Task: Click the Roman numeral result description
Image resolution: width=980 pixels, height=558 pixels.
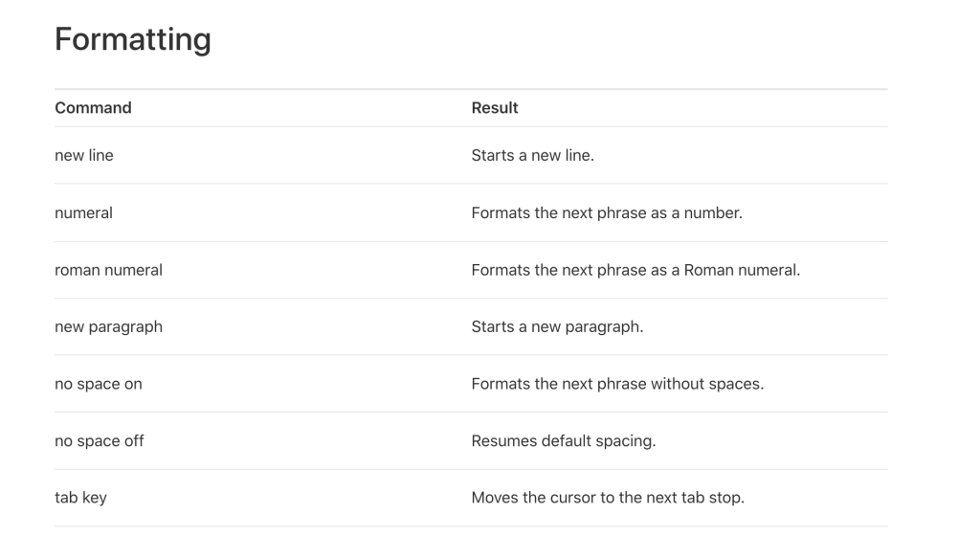Action: [x=635, y=270]
